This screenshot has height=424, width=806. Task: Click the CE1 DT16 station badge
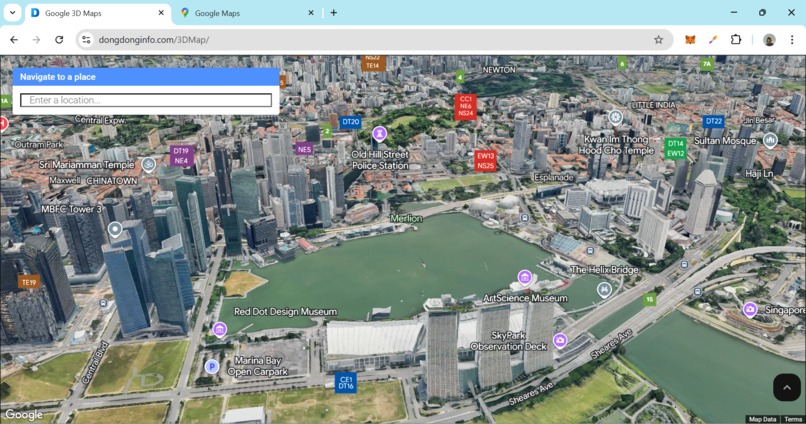[346, 383]
